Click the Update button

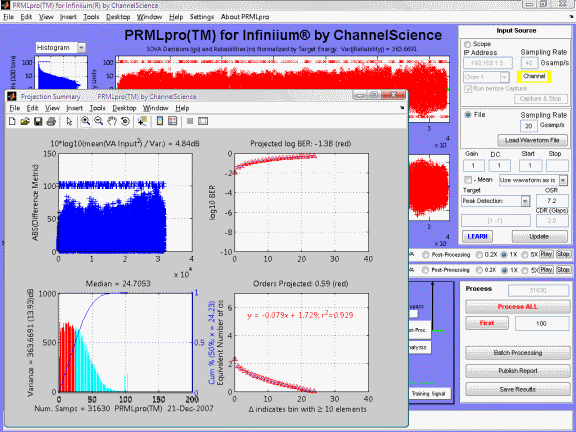pos(539,237)
